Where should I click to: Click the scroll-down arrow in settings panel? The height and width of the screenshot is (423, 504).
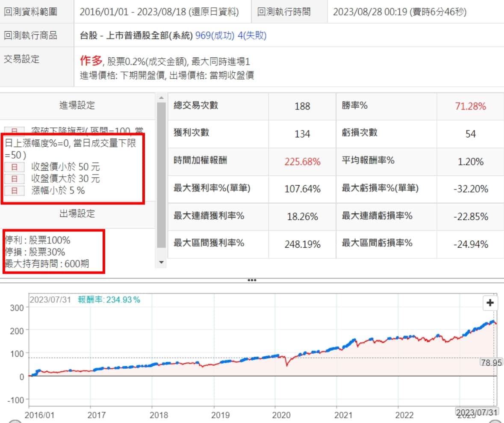[x=161, y=262]
